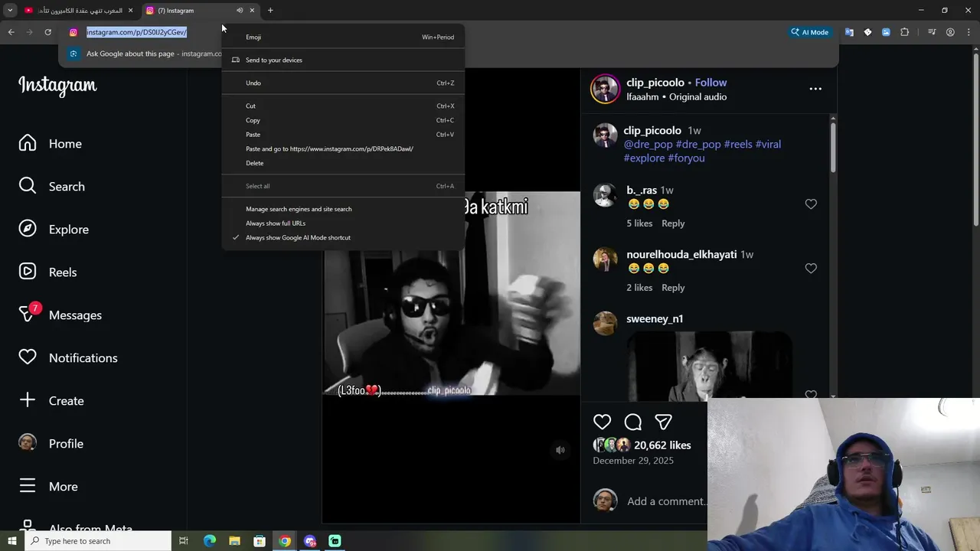Open post options three-dot menu
The image size is (980, 551).
(815, 89)
